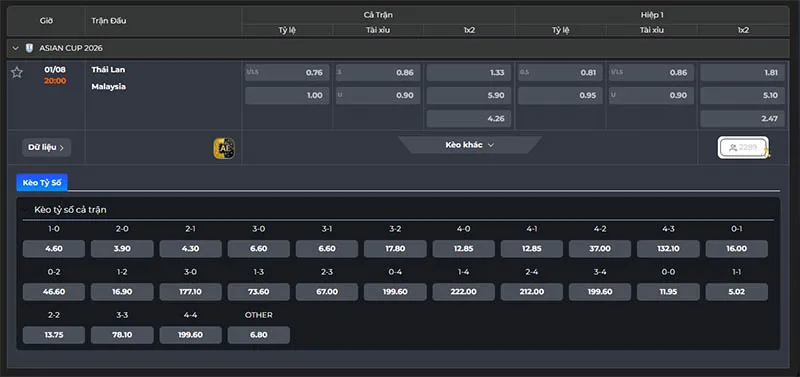
Task: Select 0.86 under Cả Trận Tài xỉu
Action: pyautogui.click(x=378, y=72)
